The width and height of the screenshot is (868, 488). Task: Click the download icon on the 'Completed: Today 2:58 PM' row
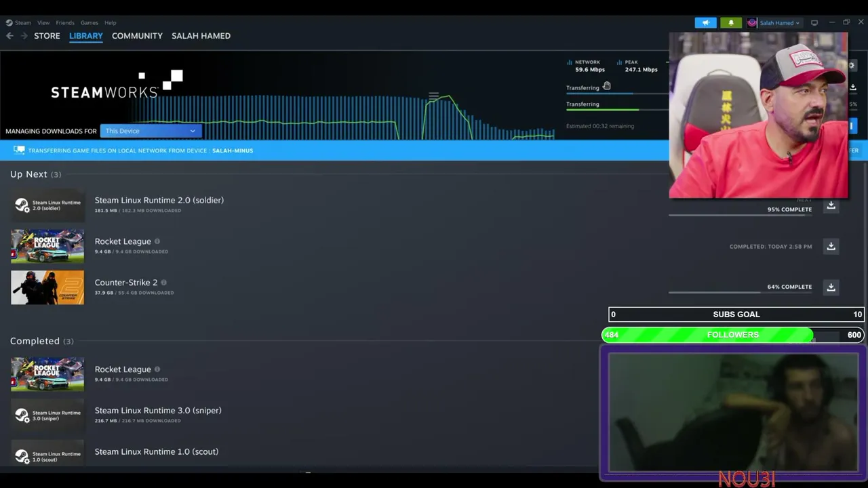tap(831, 246)
